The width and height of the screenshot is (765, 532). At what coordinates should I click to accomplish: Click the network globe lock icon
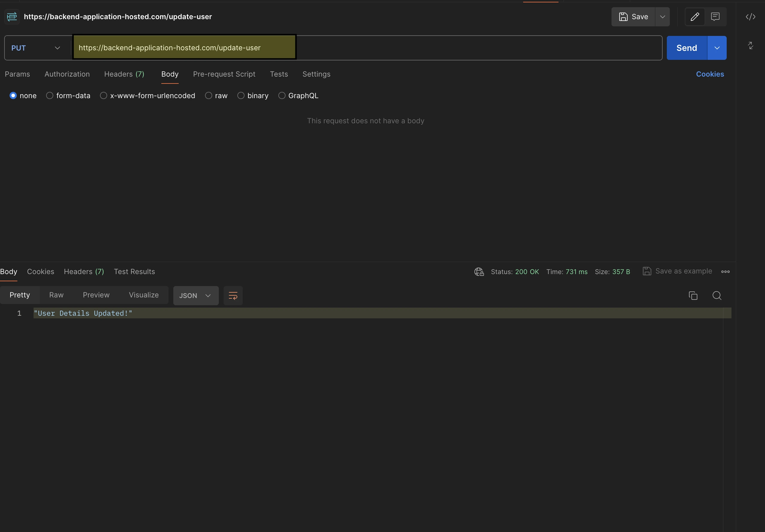click(x=479, y=272)
